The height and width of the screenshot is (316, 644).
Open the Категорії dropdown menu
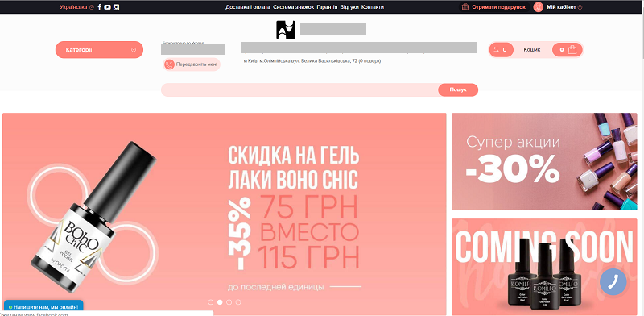99,50
